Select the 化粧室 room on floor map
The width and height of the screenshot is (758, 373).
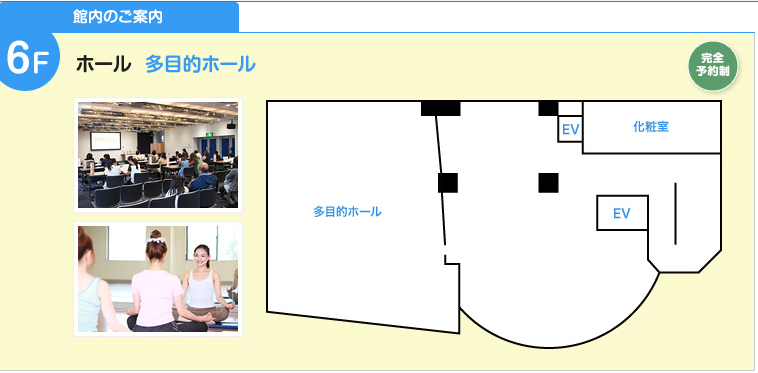pos(651,127)
